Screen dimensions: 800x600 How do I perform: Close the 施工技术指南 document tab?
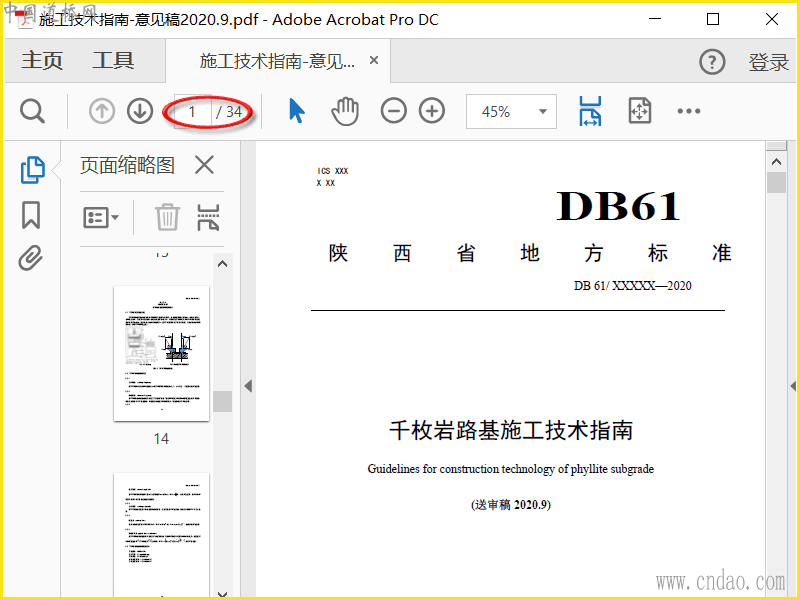click(374, 60)
